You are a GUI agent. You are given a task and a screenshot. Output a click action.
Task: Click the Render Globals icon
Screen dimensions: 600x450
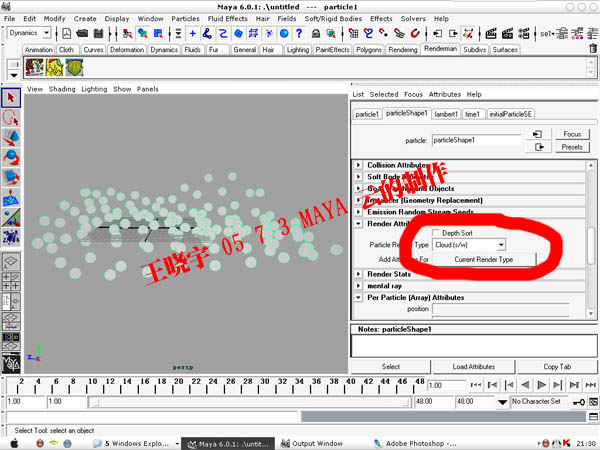524,34
